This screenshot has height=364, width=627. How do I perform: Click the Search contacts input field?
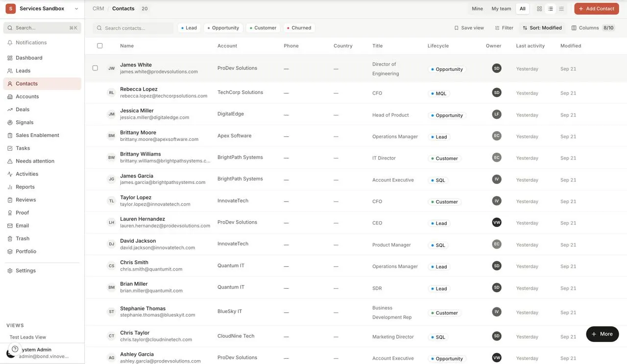133,28
